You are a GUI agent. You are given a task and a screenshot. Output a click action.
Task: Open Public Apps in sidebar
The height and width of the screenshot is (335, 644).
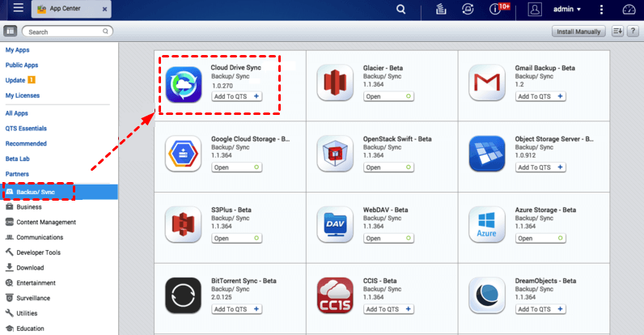(22, 65)
